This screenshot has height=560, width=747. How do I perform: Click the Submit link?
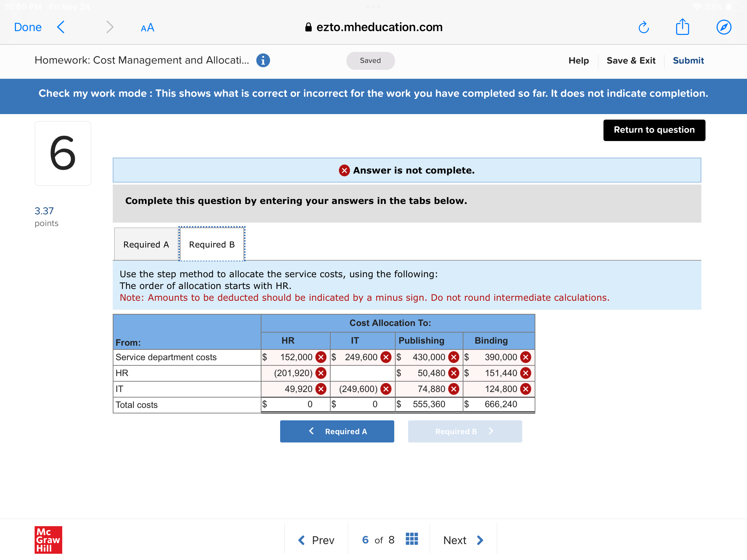pyautogui.click(x=688, y=60)
